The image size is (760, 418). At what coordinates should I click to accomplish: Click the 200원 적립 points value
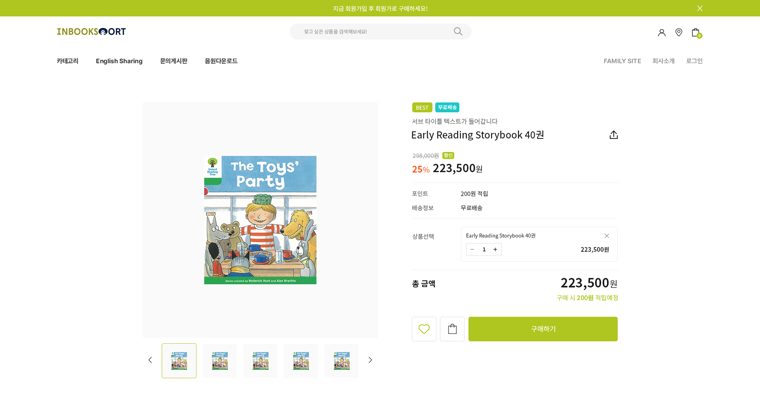click(474, 193)
